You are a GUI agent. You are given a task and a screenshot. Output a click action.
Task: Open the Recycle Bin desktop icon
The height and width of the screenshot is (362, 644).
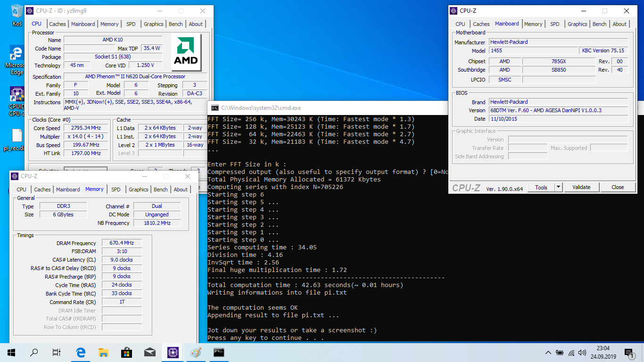coord(17,14)
